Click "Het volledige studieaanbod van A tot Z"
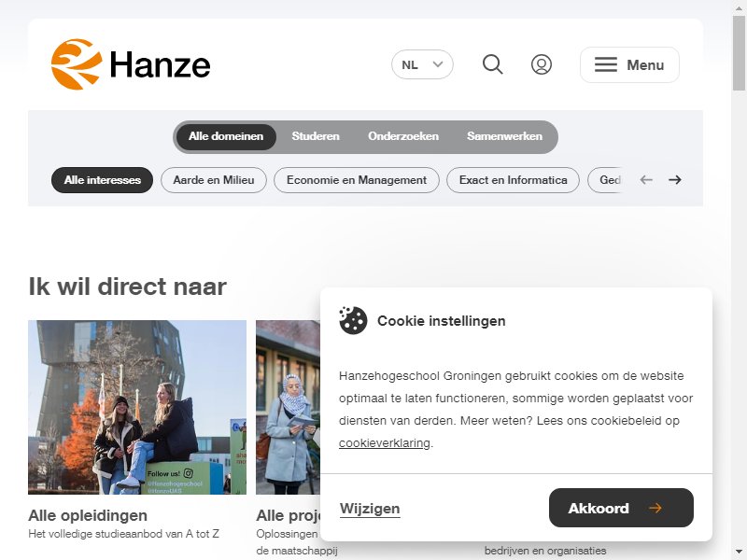747x560 pixels. (123, 534)
